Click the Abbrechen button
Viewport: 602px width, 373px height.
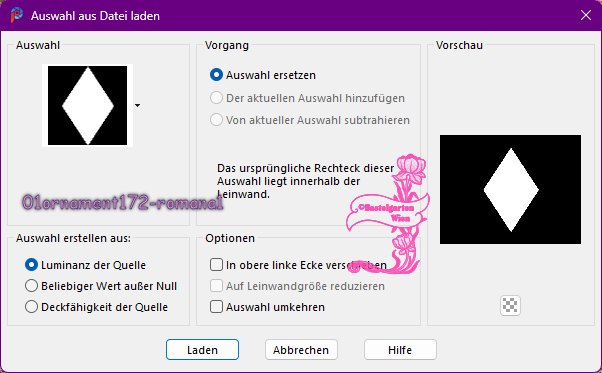click(x=301, y=350)
